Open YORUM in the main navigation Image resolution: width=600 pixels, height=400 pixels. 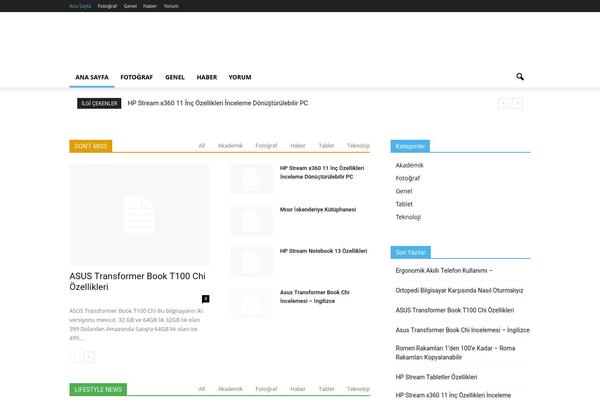(240, 77)
